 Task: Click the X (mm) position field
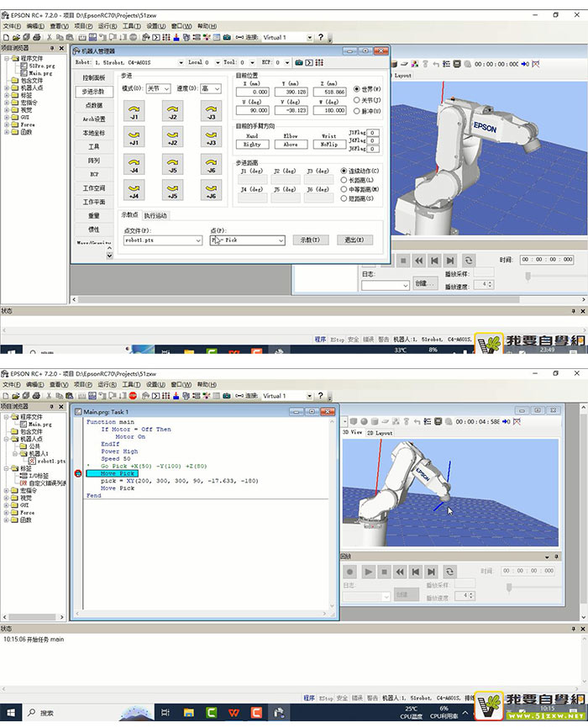click(x=253, y=92)
